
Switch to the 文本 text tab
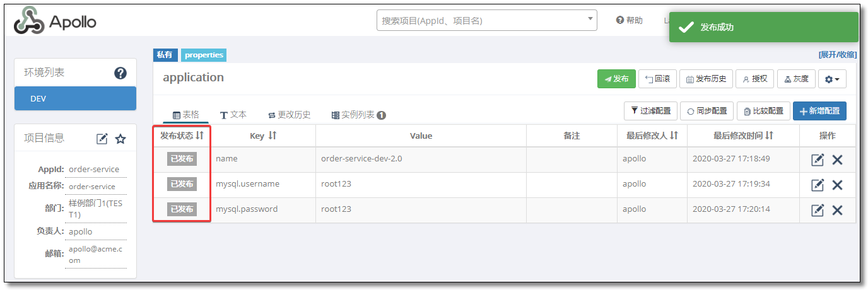click(233, 115)
